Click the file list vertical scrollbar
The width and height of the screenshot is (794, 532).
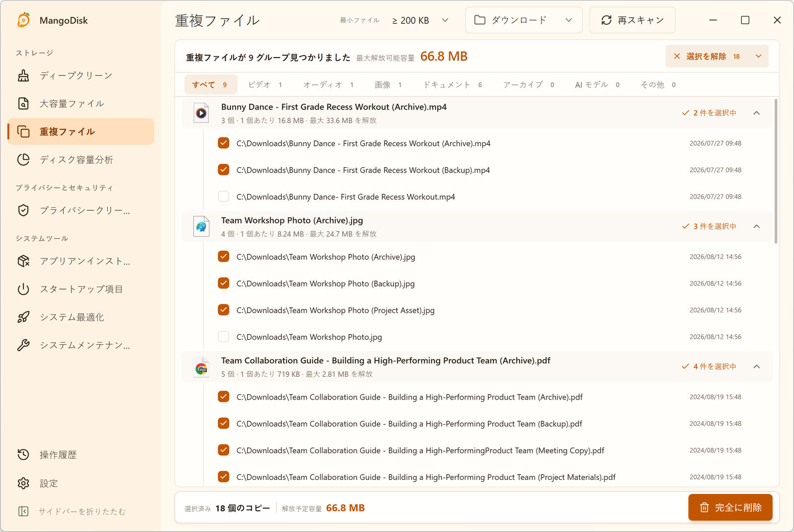click(x=776, y=171)
